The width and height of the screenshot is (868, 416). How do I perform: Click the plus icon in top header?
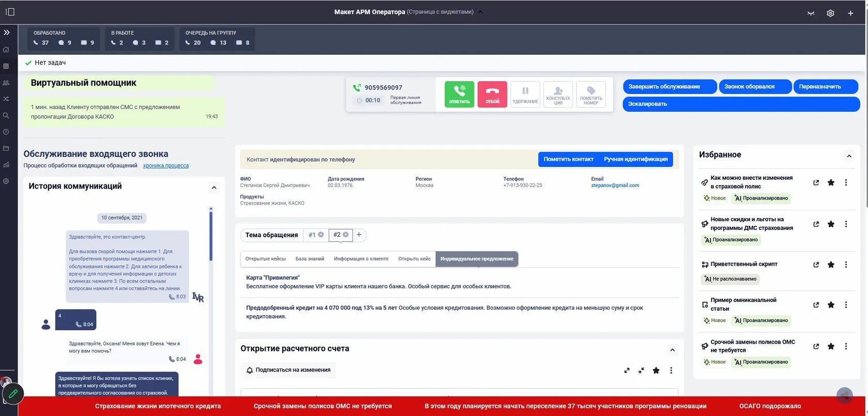pos(850,13)
